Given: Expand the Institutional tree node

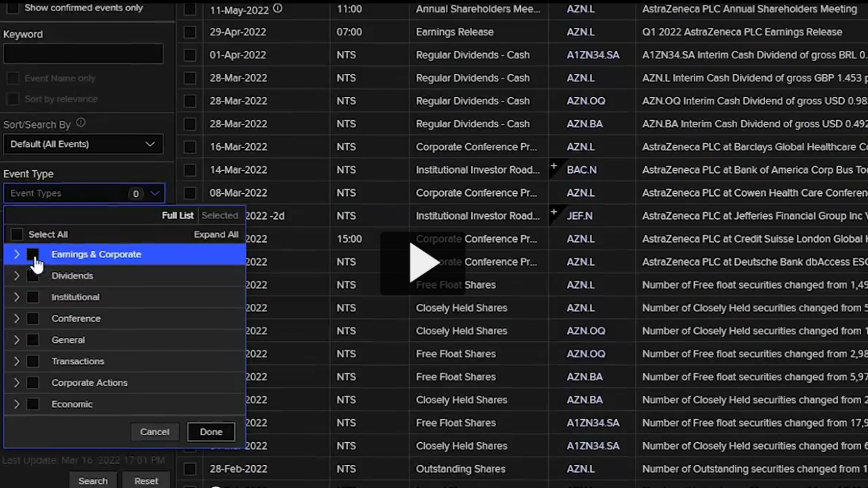Looking at the screenshot, I should pos(17,298).
